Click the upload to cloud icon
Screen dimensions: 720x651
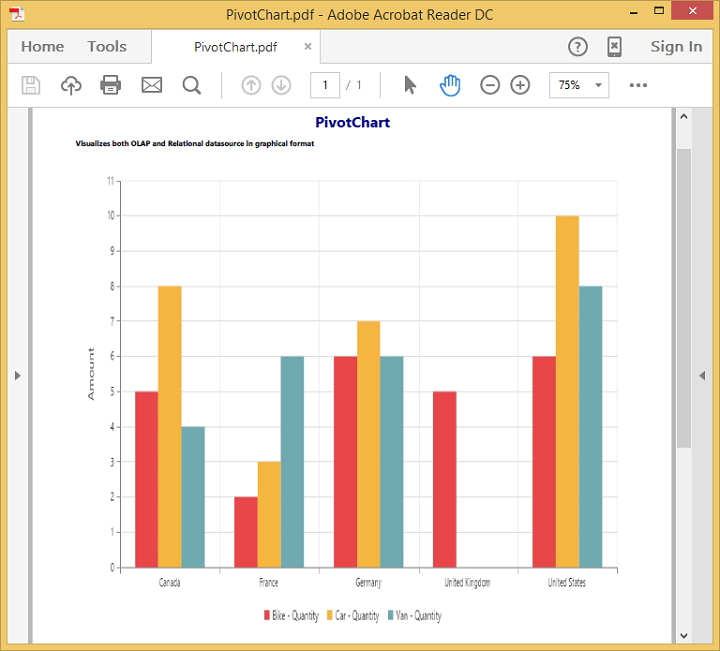pos(71,86)
